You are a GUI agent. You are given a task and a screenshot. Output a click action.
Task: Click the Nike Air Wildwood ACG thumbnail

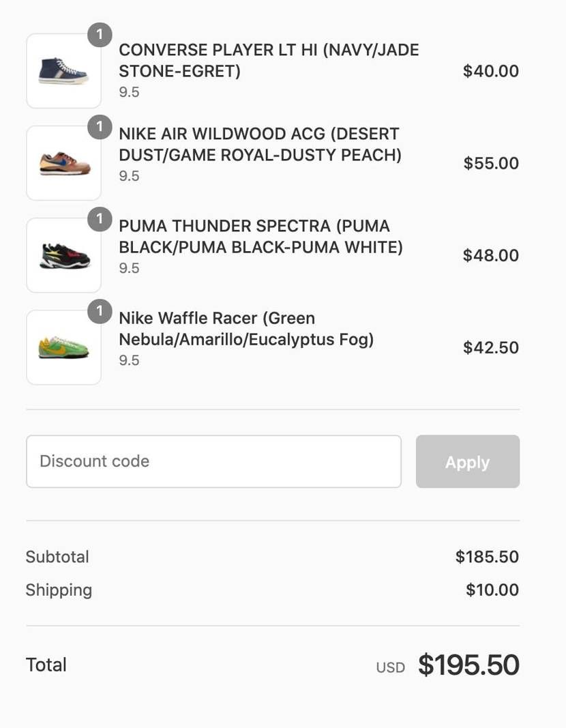63,162
